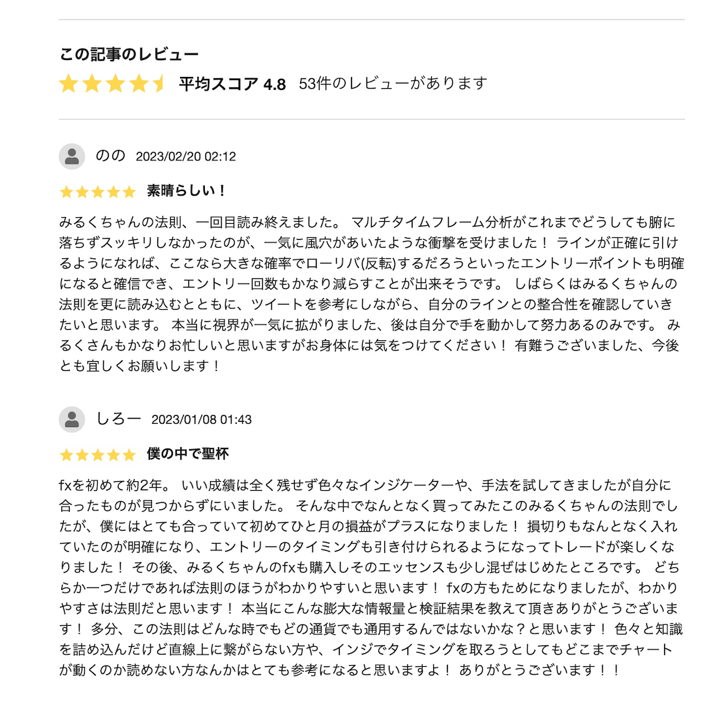Click the 2023/01/08 01:43 timestamp
728x710 pixels.
coord(202,420)
